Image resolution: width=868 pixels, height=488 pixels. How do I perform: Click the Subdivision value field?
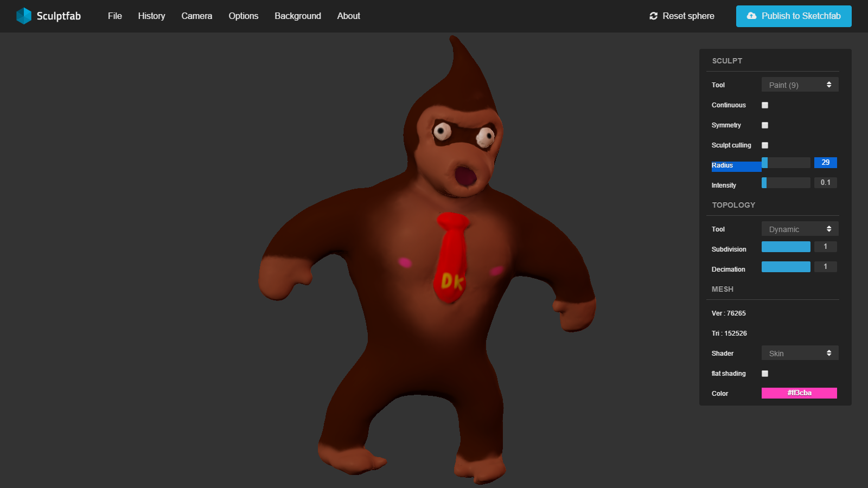coord(826,247)
